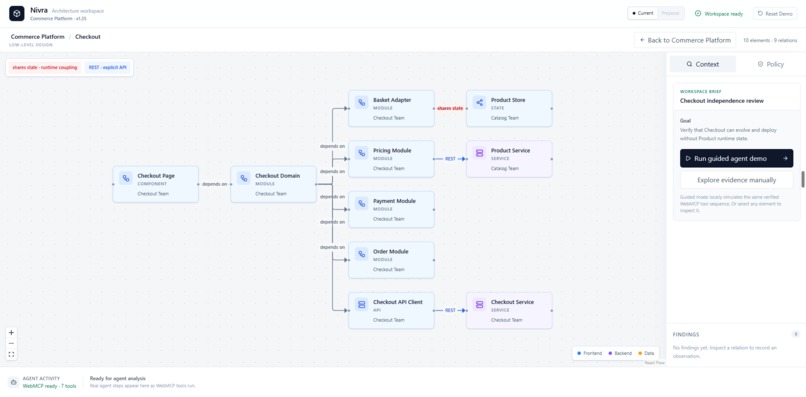Zoom out of the diagram canvas
This screenshot has width=806, height=397.
pos(11,344)
